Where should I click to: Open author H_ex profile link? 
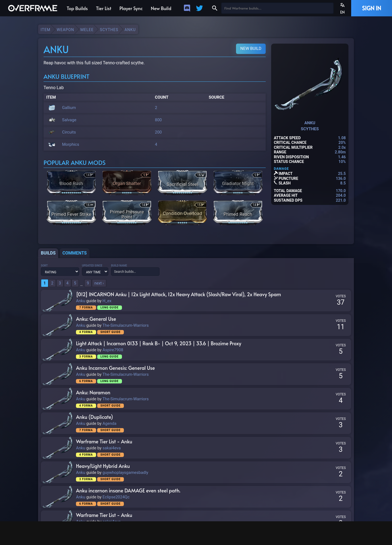[107, 301]
